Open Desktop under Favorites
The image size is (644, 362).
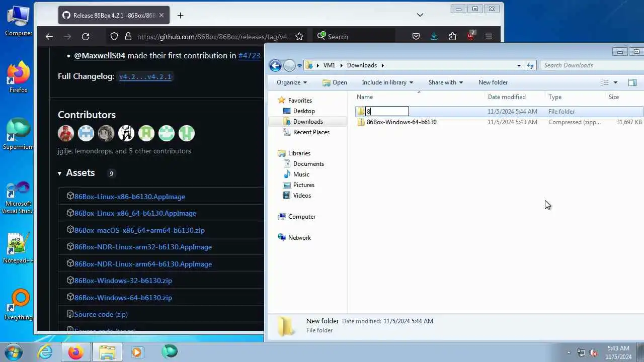(x=304, y=111)
